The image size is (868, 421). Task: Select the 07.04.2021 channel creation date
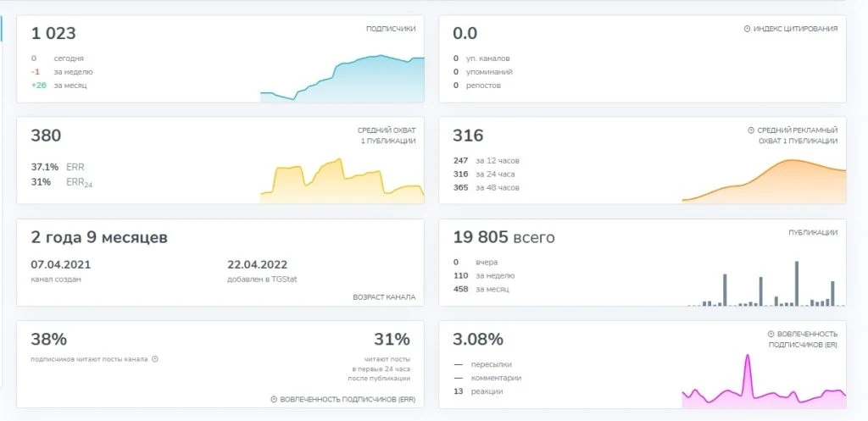coord(61,265)
